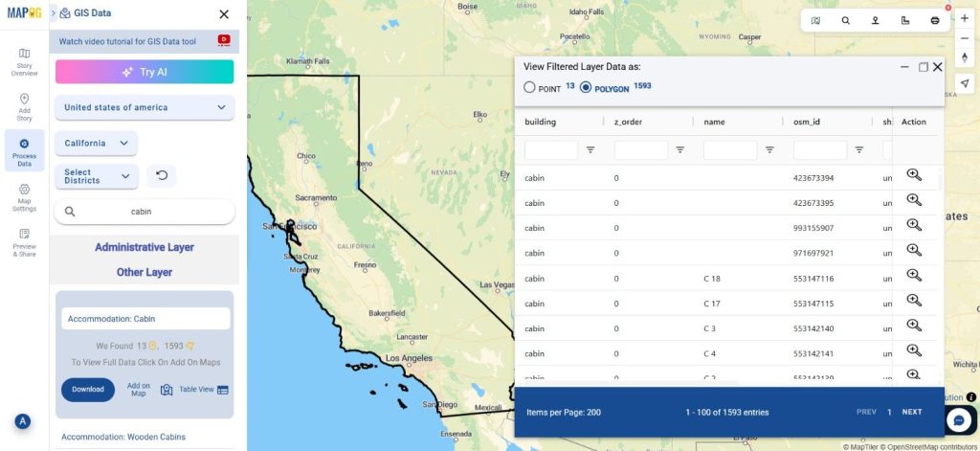Click the measure tool icon
This screenshot has width=980, height=451.
(905, 20)
